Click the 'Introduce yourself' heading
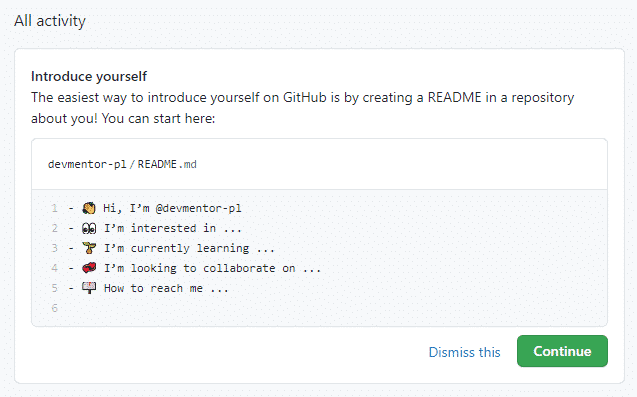Image resolution: width=637 pixels, height=397 pixels. [x=89, y=76]
